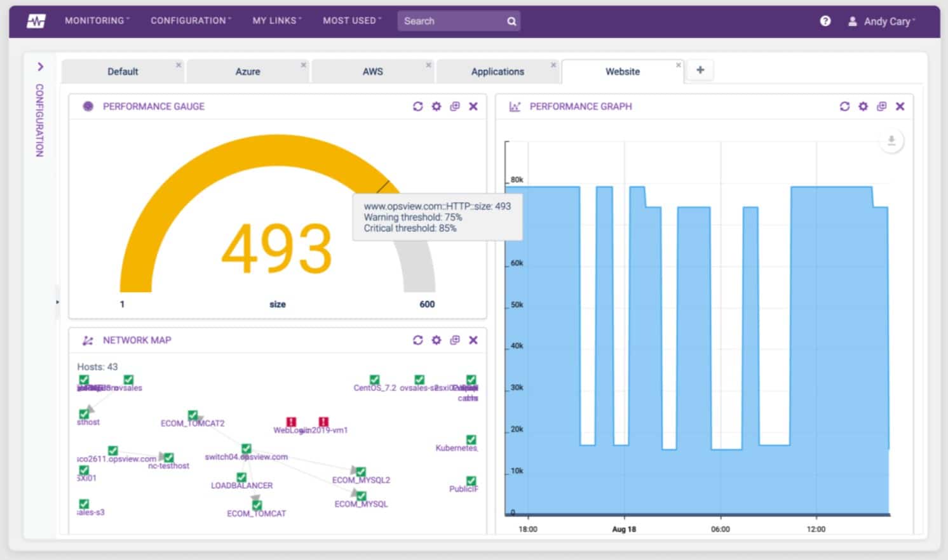Screen dimensions: 948x560
Task: Click the search magnifier icon
Action: pyautogui.click(x=511, y=21)
